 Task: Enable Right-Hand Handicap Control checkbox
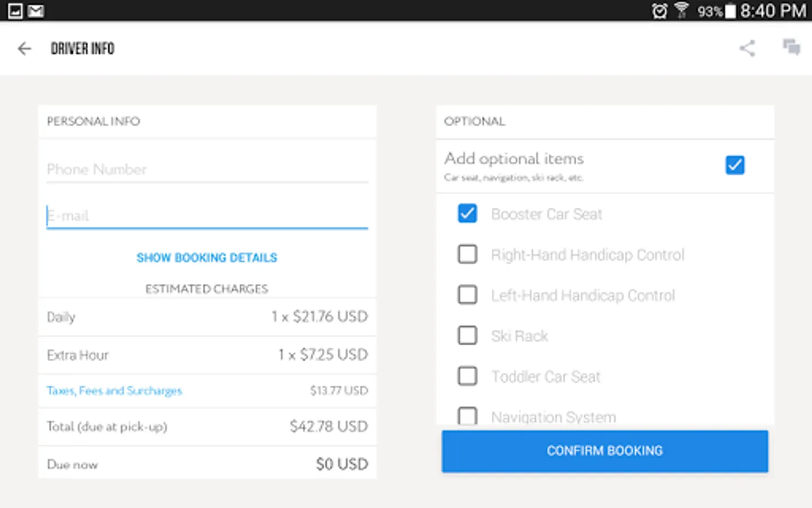pos(467,254)
